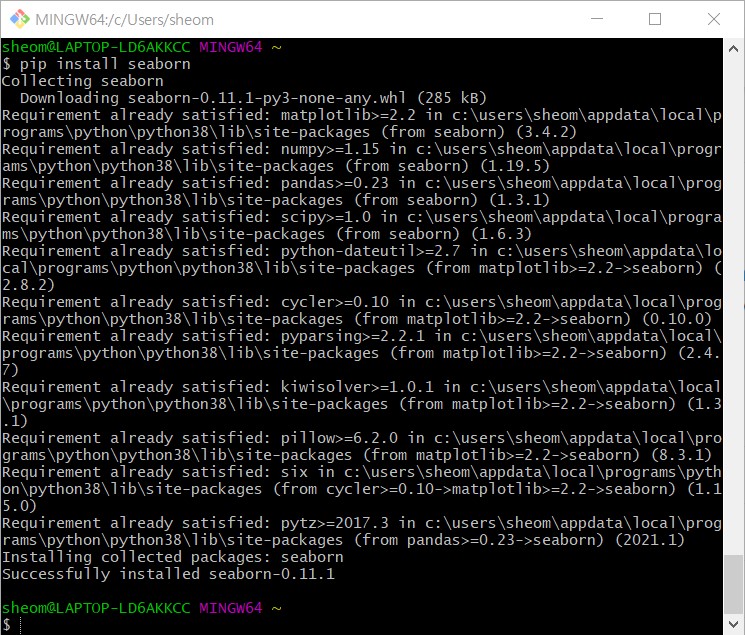This screenshot has height=635, width=745.
Task: Close the MINGW64 terminal window
Action: tap(714, 19)
